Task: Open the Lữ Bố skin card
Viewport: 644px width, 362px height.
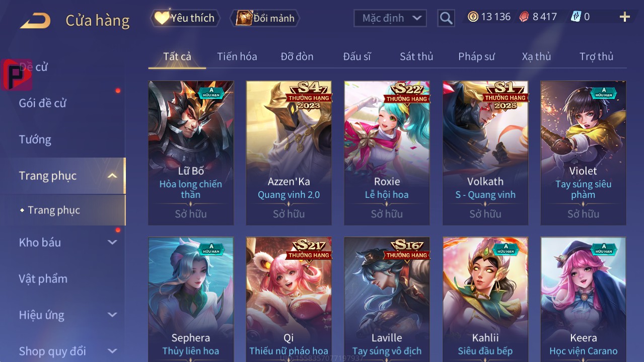Action: (191, 153)
